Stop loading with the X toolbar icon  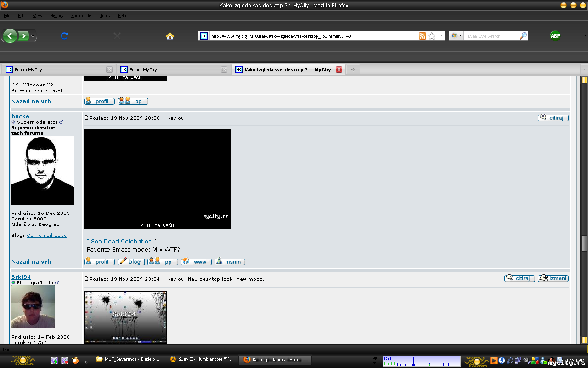117,36
